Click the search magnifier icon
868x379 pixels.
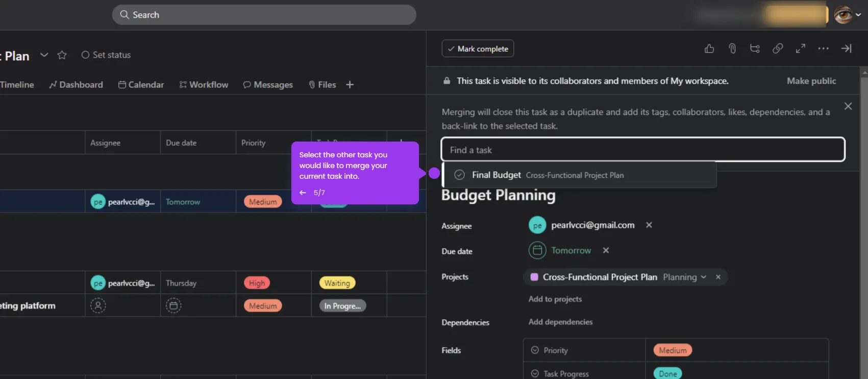coord(125,15)
